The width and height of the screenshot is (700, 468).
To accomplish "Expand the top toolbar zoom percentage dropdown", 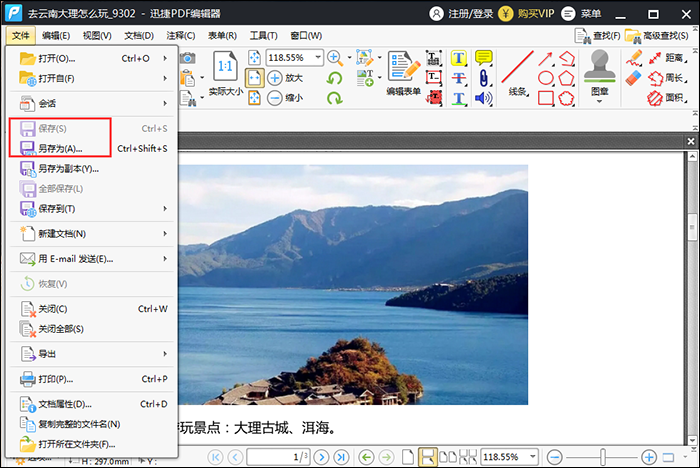I will click(x=318, y=58).
